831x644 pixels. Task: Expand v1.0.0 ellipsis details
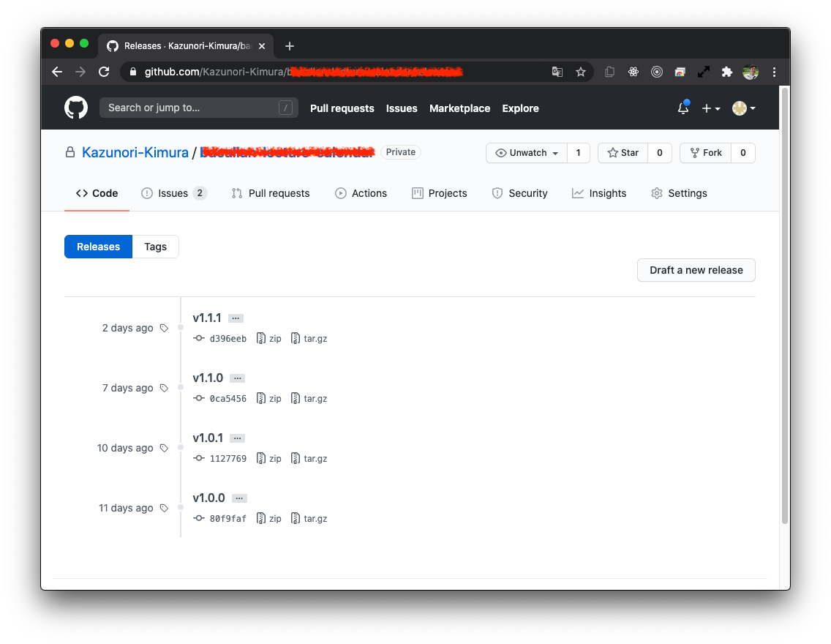coord(239,498)
